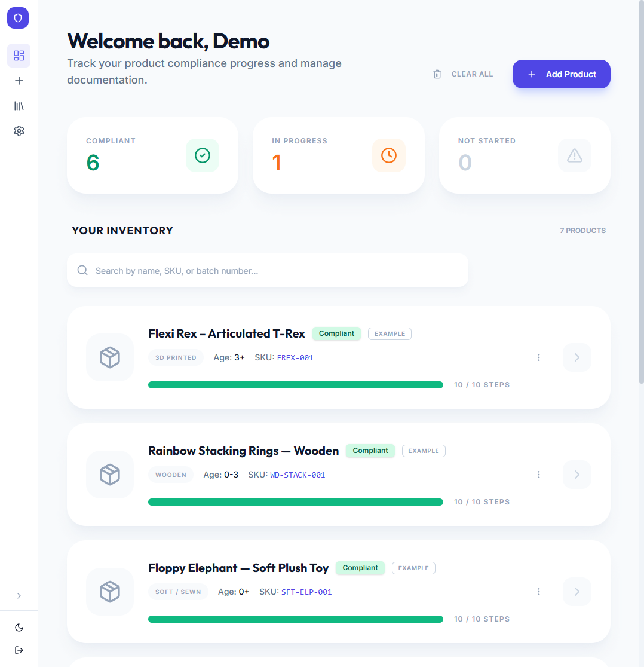Expand sidebar with the chevron arrow
The image size is (644, 667).
[x=19, y=596]
